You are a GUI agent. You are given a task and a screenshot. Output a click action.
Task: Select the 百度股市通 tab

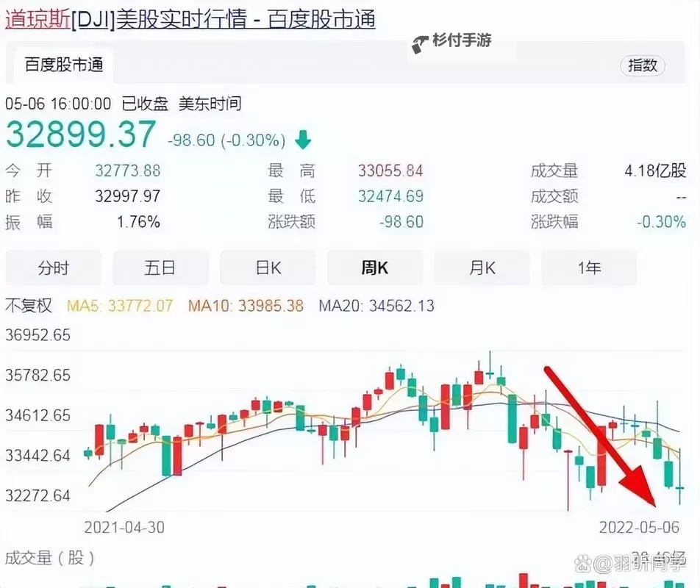[x=62, y=65]
